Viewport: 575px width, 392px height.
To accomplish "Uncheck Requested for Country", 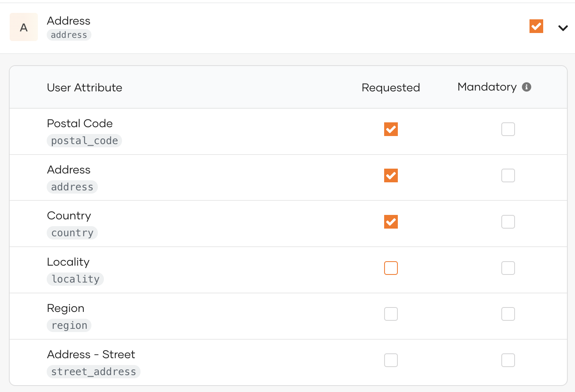I will click(391, 222).
